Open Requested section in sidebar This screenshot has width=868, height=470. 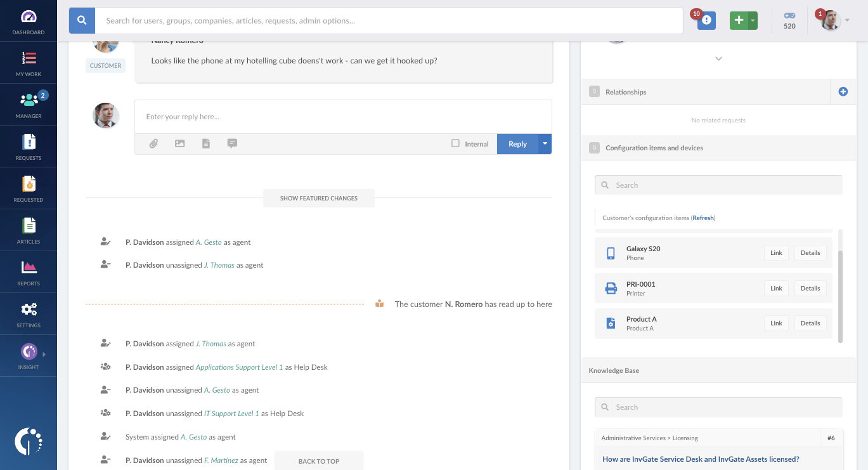29,188
